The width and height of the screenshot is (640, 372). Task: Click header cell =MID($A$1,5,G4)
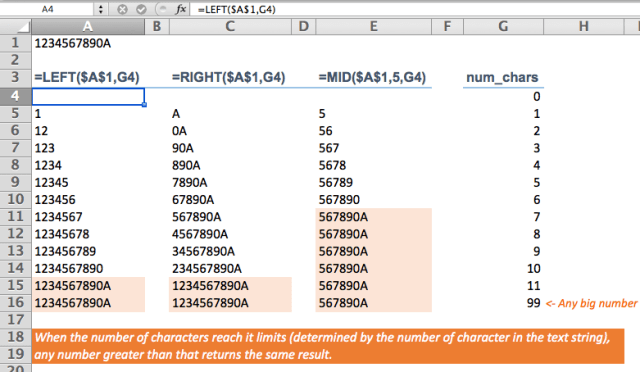click(x=374, y=78)
